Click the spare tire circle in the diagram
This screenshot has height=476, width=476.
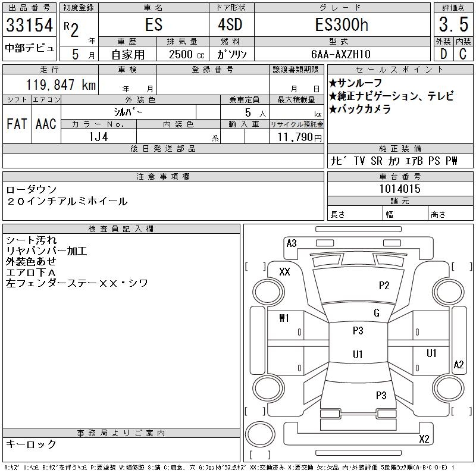(x=260, y=434)
